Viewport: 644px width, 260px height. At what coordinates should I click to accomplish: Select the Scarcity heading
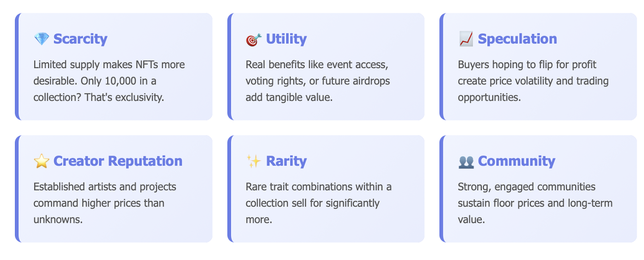(80, 39)
